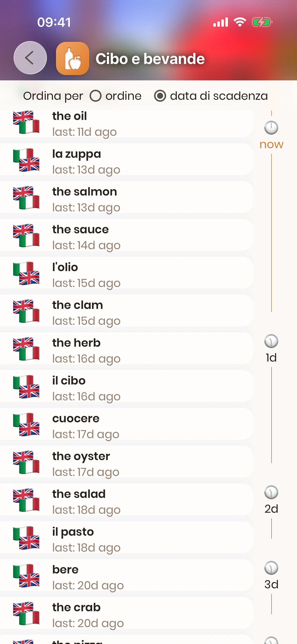
Task: Tap the flag icon beside 'bere'
Action: (26, 576)
